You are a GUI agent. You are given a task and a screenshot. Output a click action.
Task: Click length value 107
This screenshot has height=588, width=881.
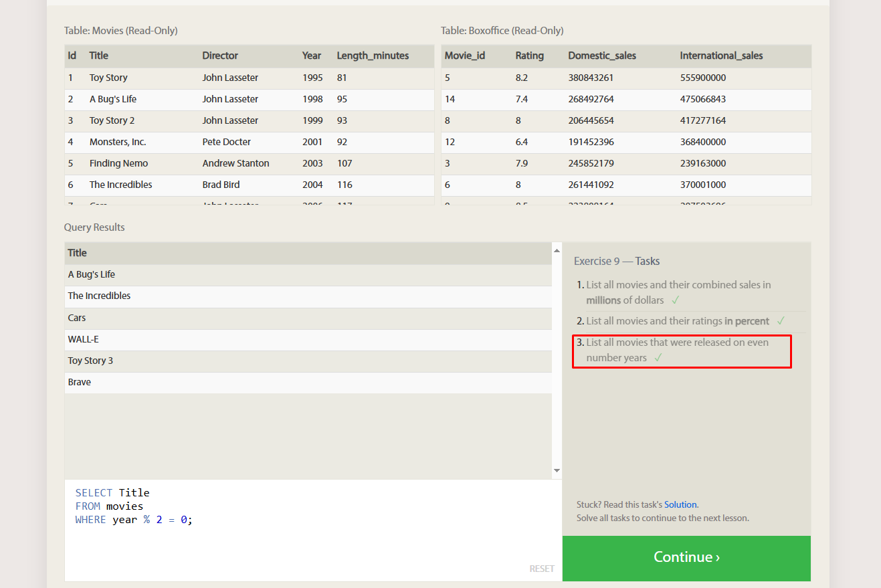[345, 163]
